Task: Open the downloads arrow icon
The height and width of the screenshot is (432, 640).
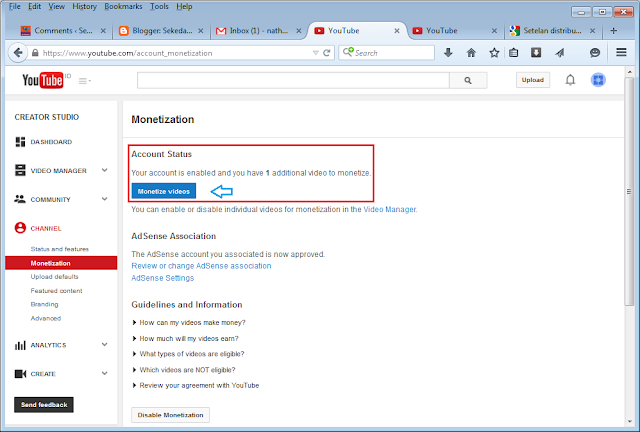Action: (x=448, y=53)
